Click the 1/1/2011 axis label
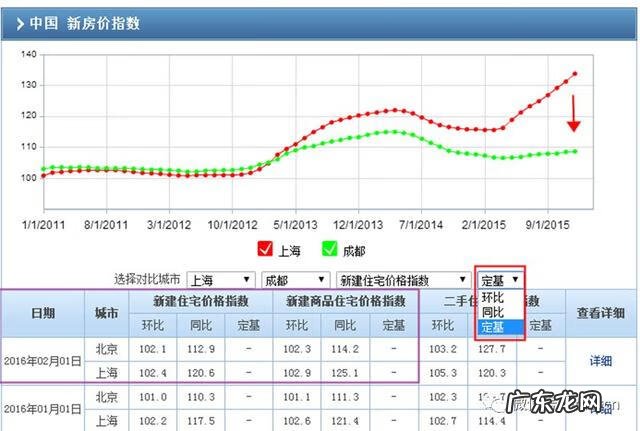Image resolution: width=640 pixels, height=431 pixels. click(43, 225)
